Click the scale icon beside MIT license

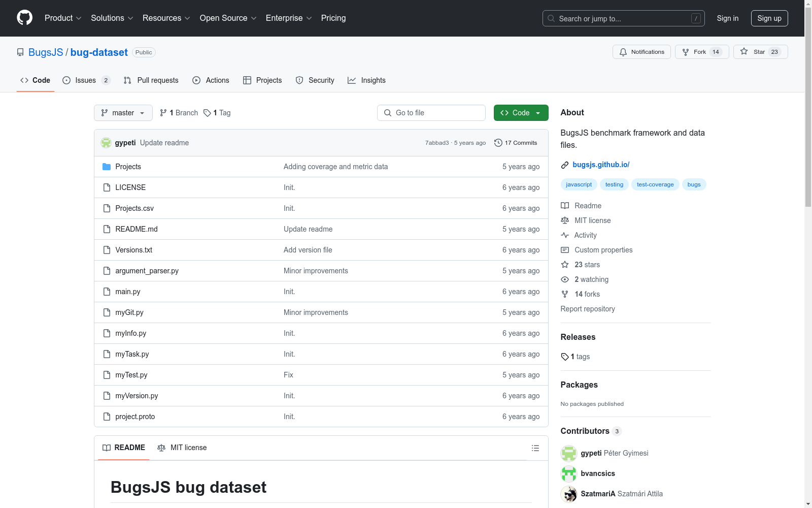click(x=565, y=220)
